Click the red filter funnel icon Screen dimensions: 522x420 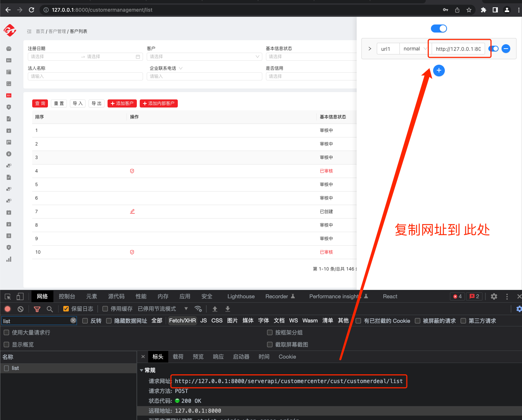click(x=37, y=309)
